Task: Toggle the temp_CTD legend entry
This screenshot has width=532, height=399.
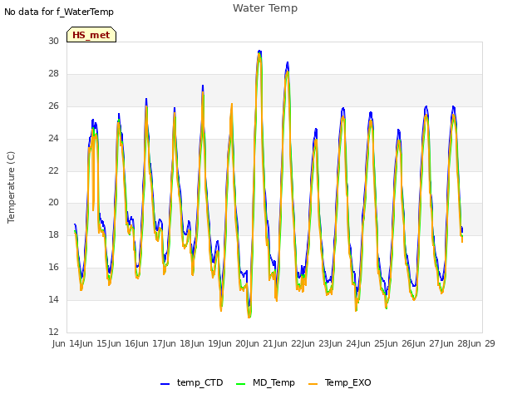Action: tap(192, 382)
